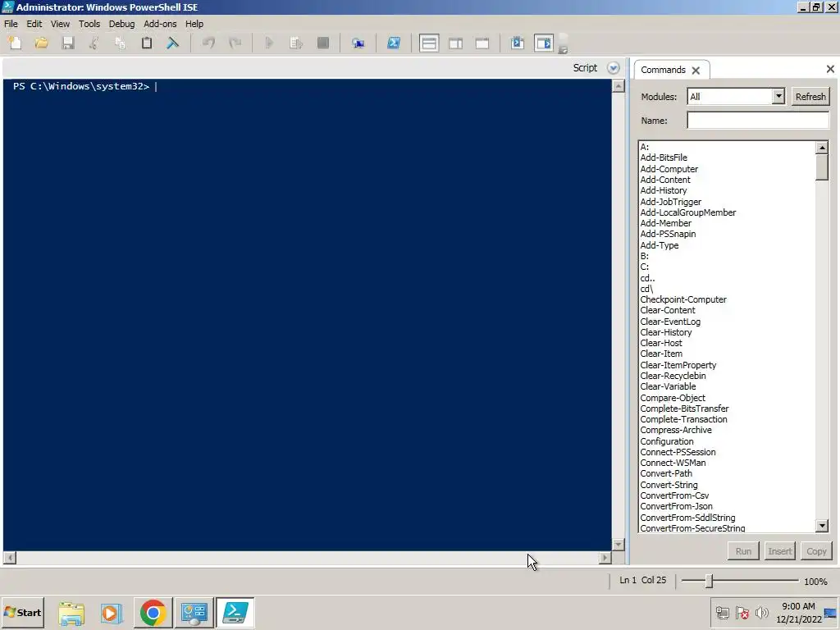Toggle the Show Command Add-on icon

(x=544, y=43)
